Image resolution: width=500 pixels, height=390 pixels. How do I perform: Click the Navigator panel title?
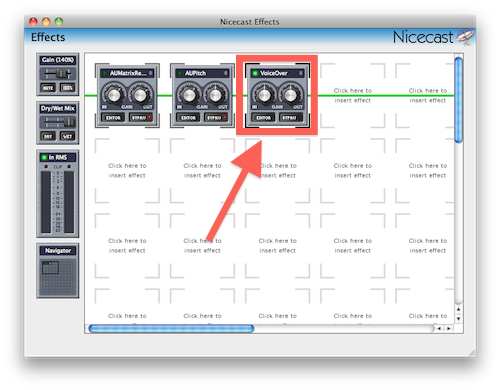point(58,251)
